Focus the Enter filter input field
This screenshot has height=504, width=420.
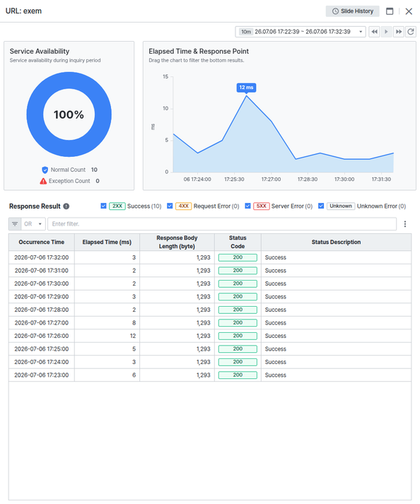pyautogui.click(x=222, y=223)
